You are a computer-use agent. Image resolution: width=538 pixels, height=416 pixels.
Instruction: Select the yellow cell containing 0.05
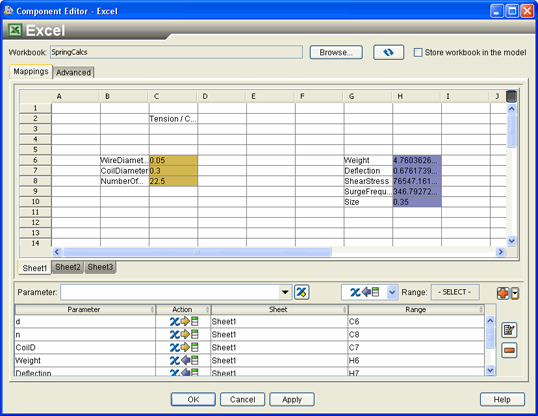[x=173, y=160]
